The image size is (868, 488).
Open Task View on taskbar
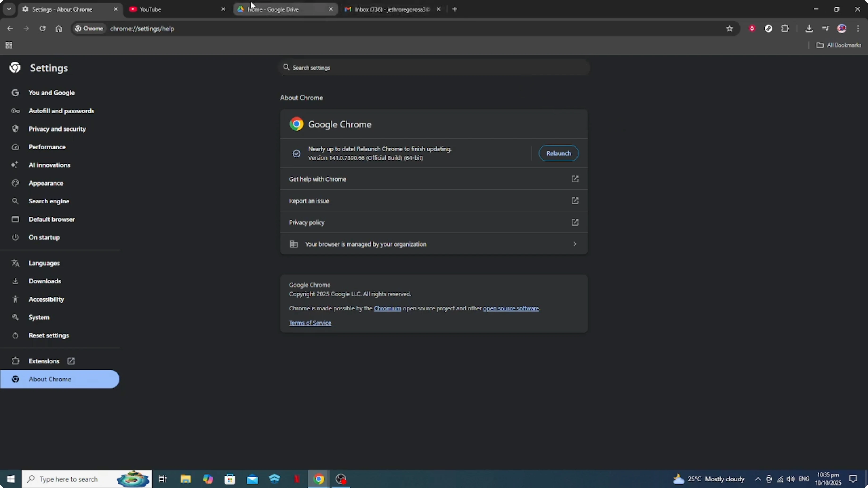(163, 479)
